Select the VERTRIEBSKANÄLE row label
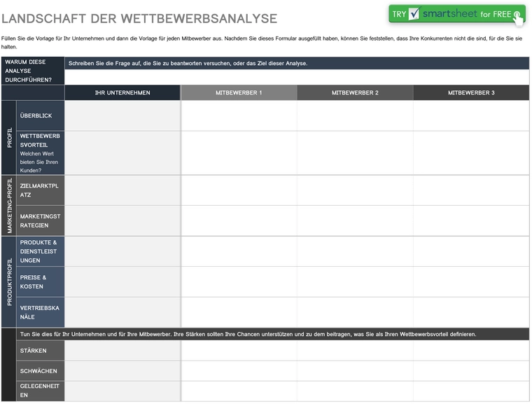 [41, 313]
